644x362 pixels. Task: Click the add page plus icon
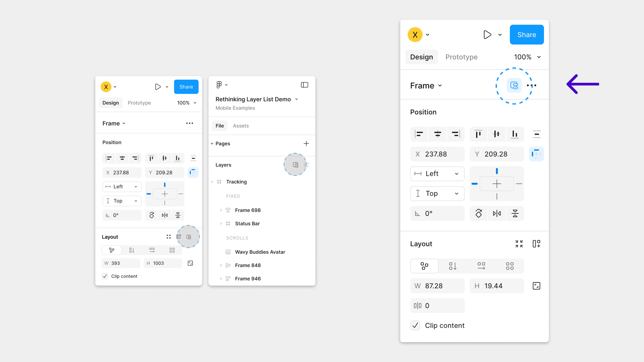(306, 143)
